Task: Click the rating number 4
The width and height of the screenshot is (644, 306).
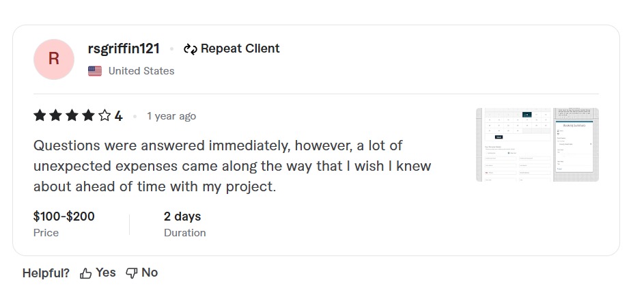Action: pyautogui.click(x=118, y=116)
